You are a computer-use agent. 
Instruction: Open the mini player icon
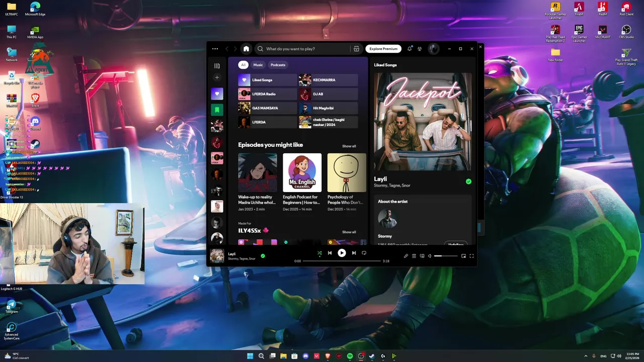(x=463, y=256)
